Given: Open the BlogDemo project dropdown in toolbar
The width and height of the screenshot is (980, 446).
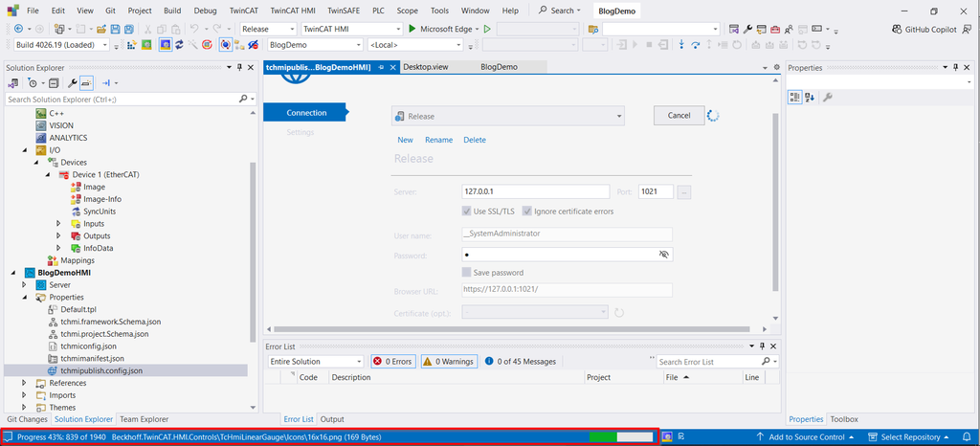Looking at the screenshot, I should click(x=315, y=45).
